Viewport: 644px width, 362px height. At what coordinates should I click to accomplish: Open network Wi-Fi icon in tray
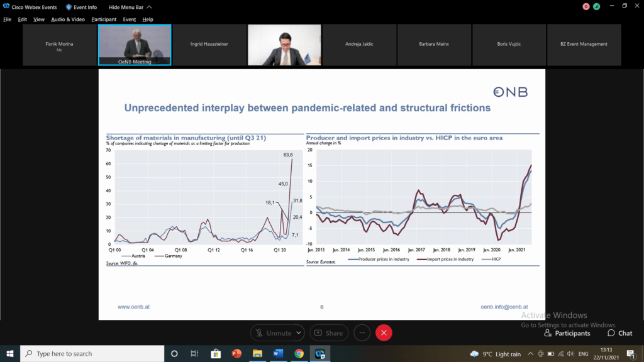tap(561, 354)
